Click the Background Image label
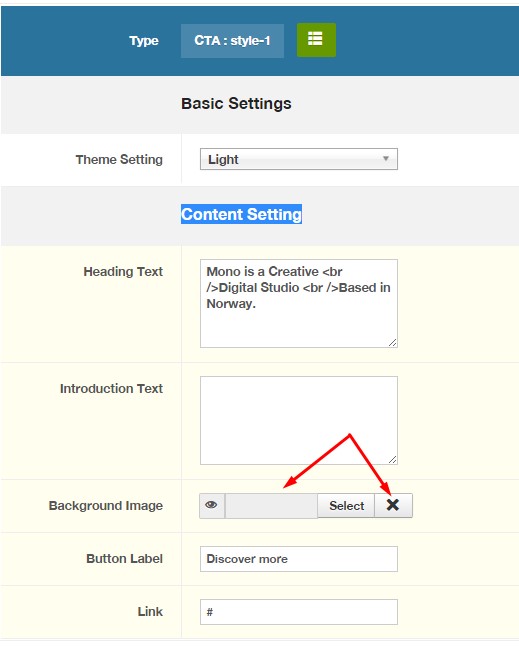519x669 pixels. point(105,506)
